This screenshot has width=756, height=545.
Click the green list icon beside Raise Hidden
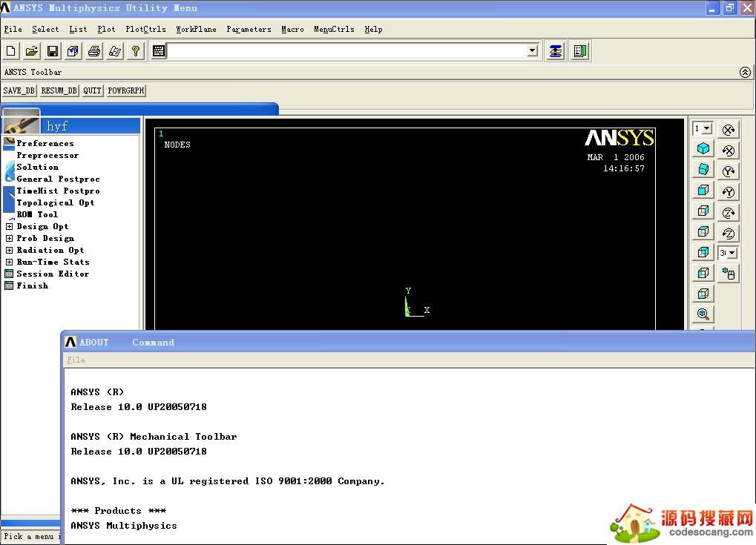(x=580, y=51)
